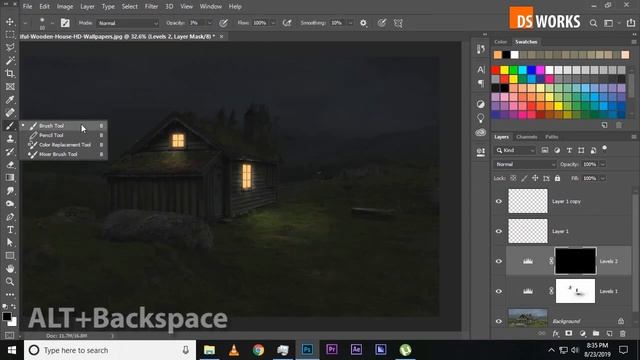Click the Windows search box
Image resolution: width=640 pixels, height=360 pixels.
click(x=110, y=350)
